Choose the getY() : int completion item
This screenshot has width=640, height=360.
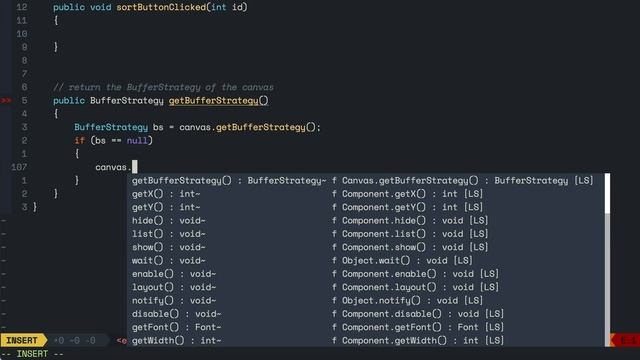coord(366,207)
